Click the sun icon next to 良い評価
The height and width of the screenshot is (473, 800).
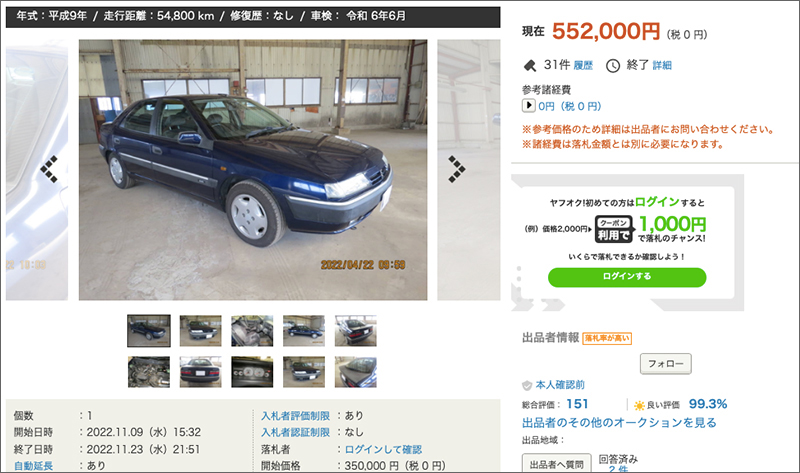pyautogui.click(x=639, y=406)
